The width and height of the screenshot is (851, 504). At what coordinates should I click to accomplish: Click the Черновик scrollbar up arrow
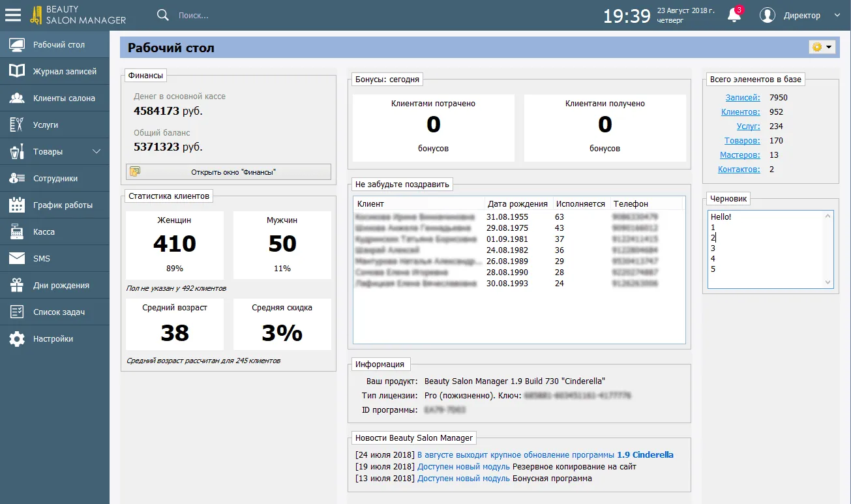coord(828,216)
